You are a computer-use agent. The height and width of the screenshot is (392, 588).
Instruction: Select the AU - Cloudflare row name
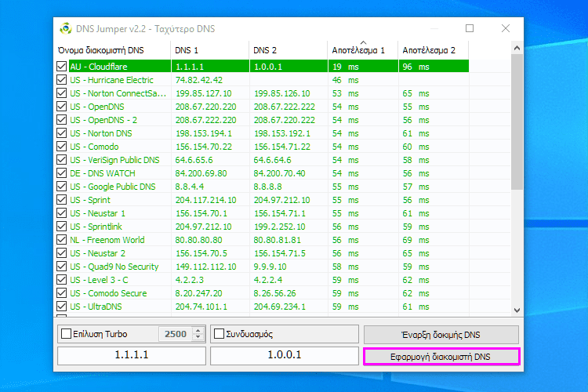coord(99,67)
